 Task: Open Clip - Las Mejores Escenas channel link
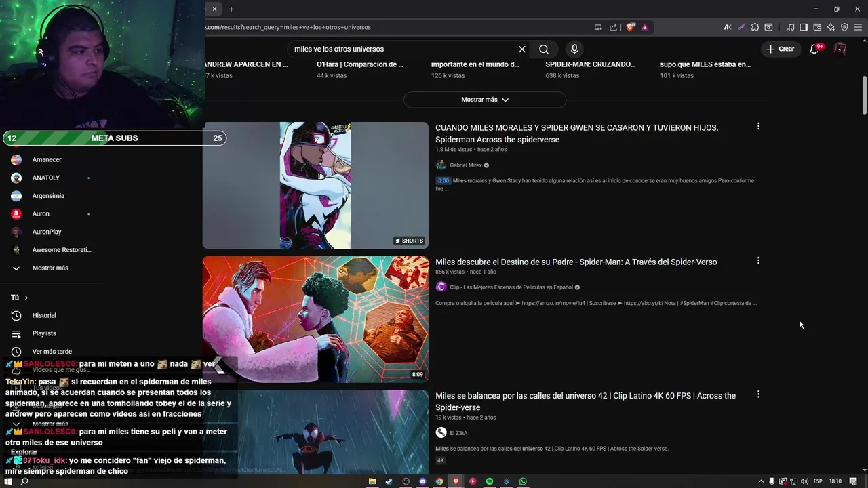[x=511, y=287]
